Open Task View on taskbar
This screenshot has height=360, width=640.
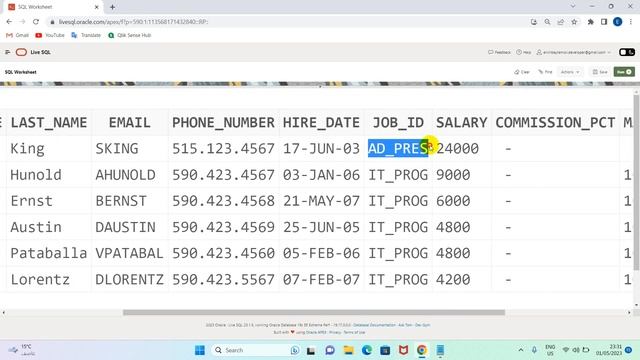311,350
